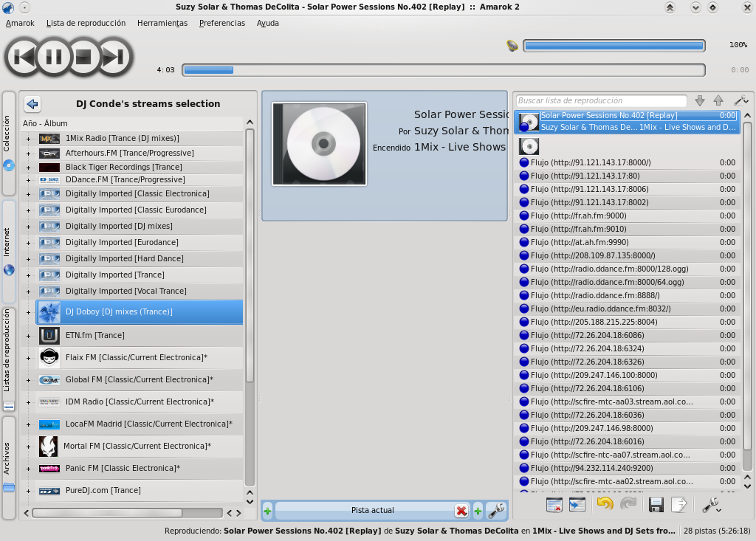Screen dimensions: 756x541
Task: Adjust the volume slider
Action: click(614, 46)
